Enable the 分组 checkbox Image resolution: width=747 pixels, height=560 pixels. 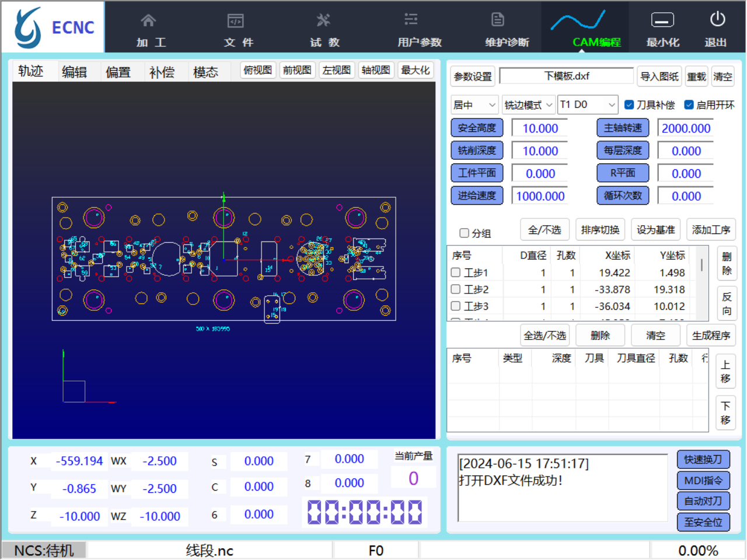[x=465, y=233]
